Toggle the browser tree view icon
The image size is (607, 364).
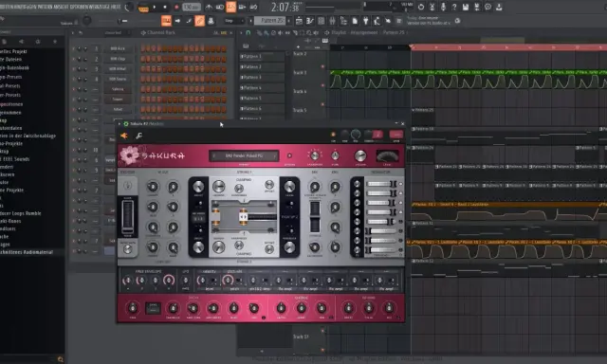[x=343, y=21]
